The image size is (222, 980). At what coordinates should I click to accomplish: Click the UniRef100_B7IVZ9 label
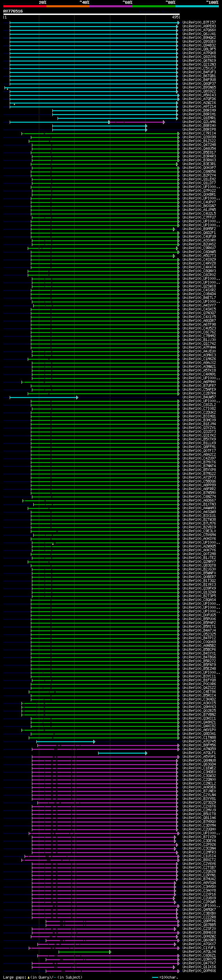199,837
